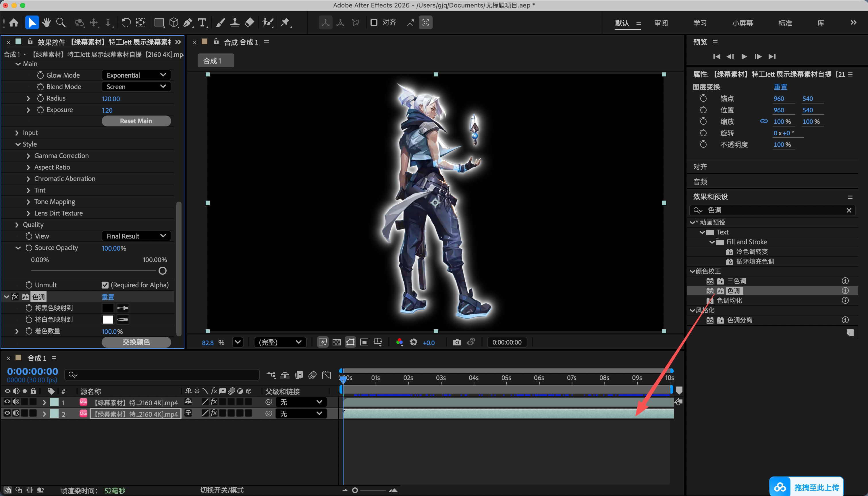This screenshot has width=868, height=496.
Task: Select the Horizontal Type tool
Action: coord(202,22)
